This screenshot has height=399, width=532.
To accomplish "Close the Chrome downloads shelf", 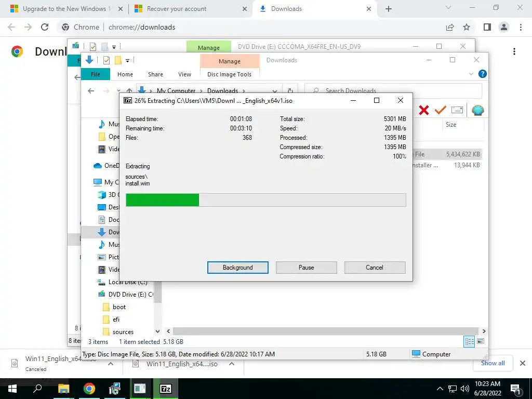I will coord(523,363).
